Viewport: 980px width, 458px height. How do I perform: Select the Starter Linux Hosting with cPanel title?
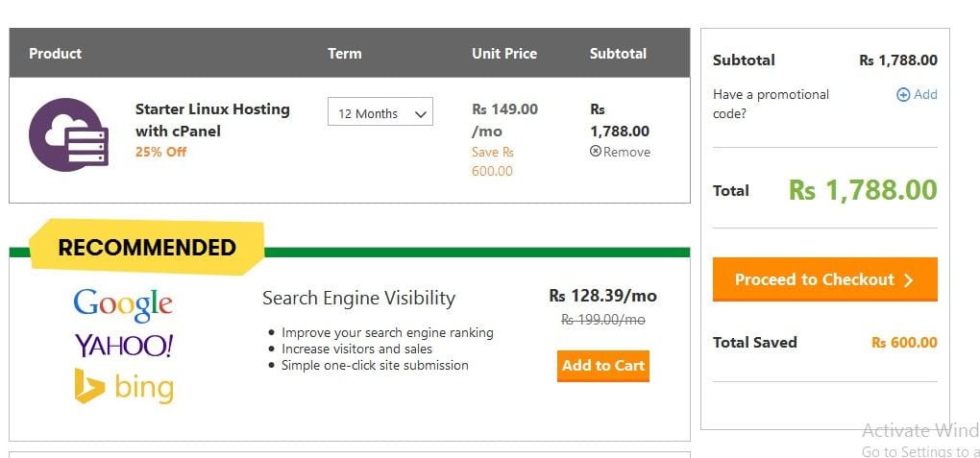(x=212, y=120)
